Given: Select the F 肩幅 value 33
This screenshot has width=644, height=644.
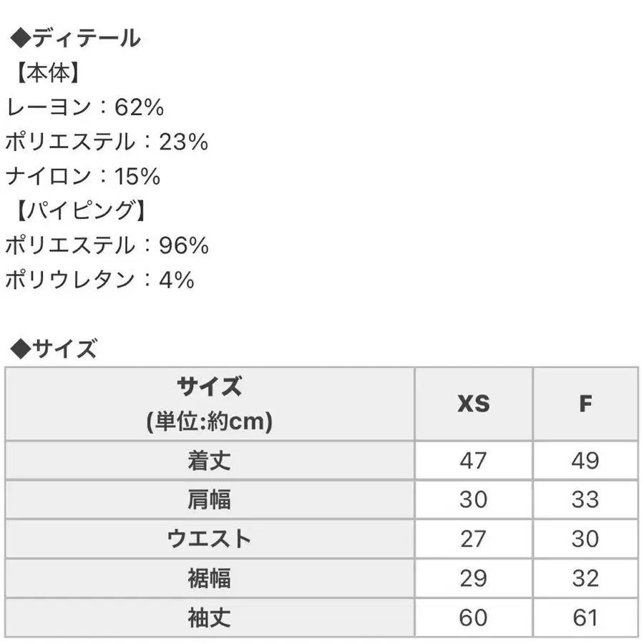Looking at the screenshot, I should (x=585, y=499).
